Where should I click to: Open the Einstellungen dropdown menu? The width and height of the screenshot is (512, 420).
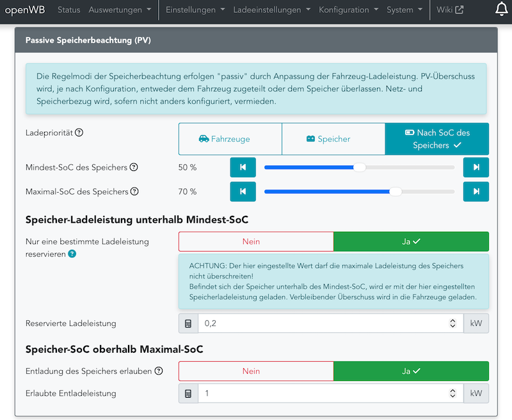190,10
